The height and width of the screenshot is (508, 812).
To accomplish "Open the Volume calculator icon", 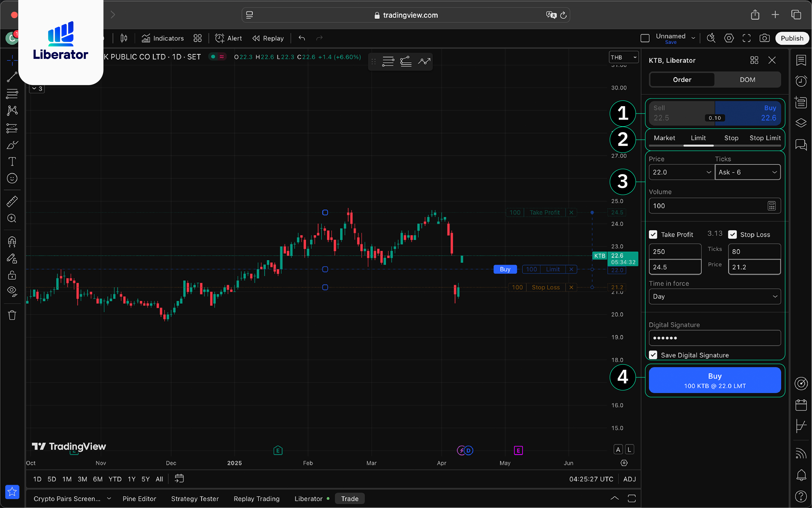I will (x=771, y=206).
